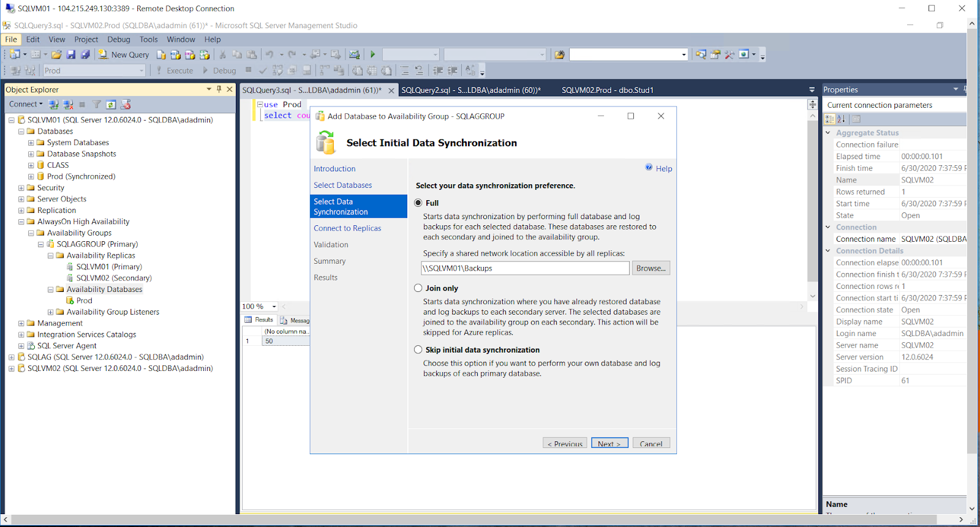Open the File menu
The image size is (980, 527).
[11, 39]
